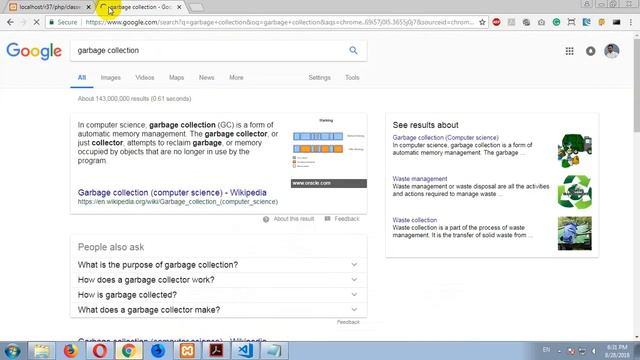Switch to Maps results tab

[176, 78]
